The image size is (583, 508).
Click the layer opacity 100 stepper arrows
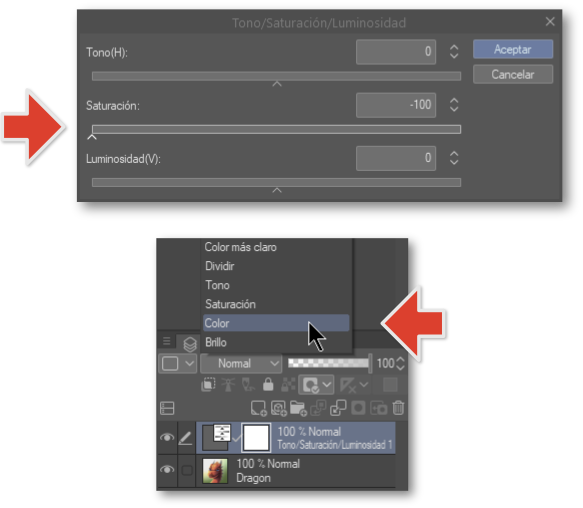400,363
